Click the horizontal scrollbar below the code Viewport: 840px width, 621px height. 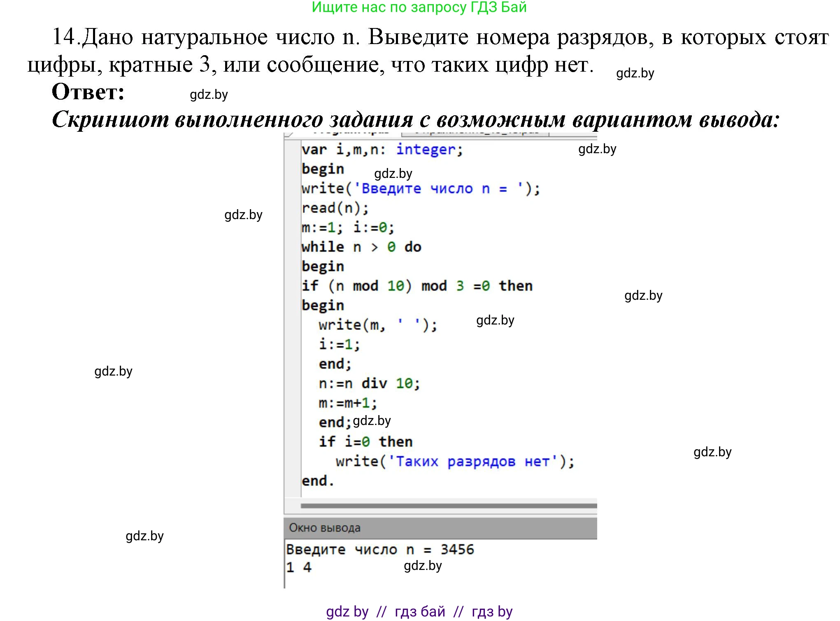tap(449, 504)
